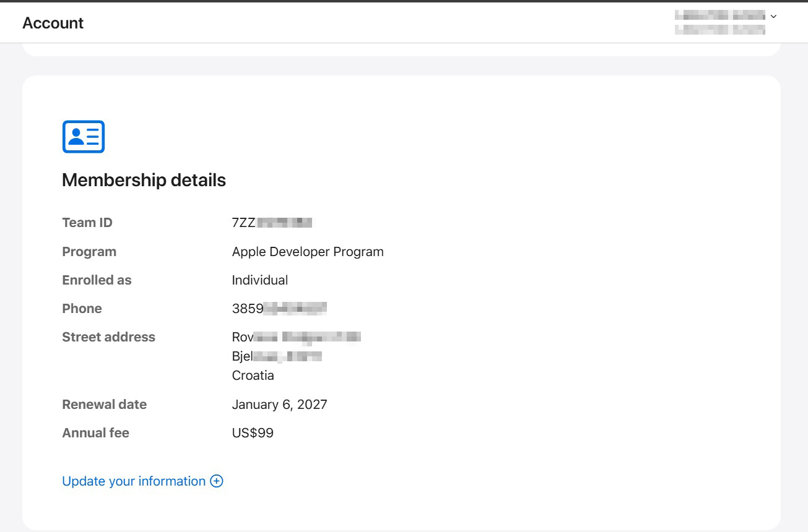
Task: Select the US$99 annual fee value
Action: point(253,433)
